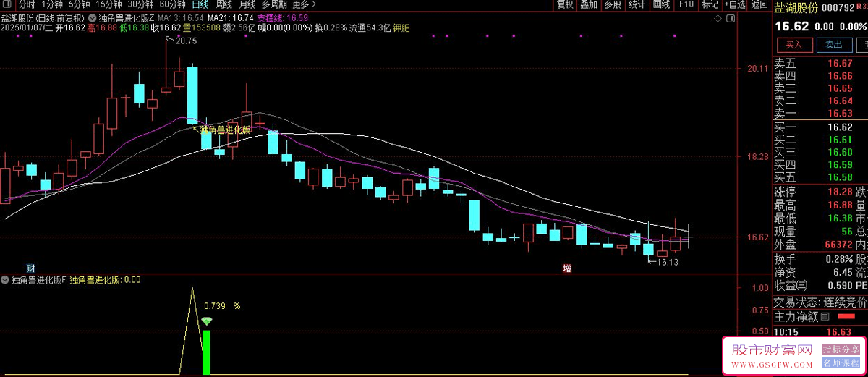Click 净资 value 6.45

point(843,272)
